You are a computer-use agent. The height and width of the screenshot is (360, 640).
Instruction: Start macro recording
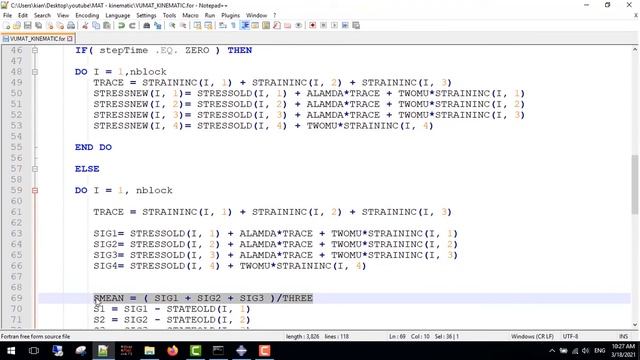point(313,25)
